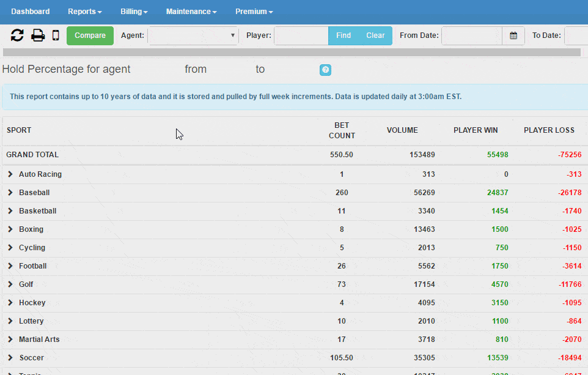The height and width of the screenshot is (375, 588).
Task: Expand the Boxing row
Action: [x=10, y=229]
